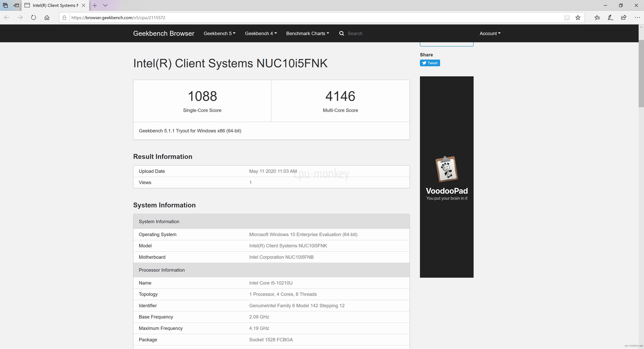Reload the page with Refresh icon
This screenshot has width=644, height=349.
(34, 17)
